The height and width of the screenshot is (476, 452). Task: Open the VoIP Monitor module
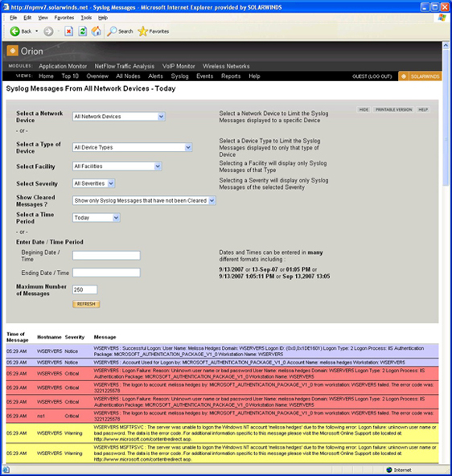pyautogui.click(x=179, y=66)
